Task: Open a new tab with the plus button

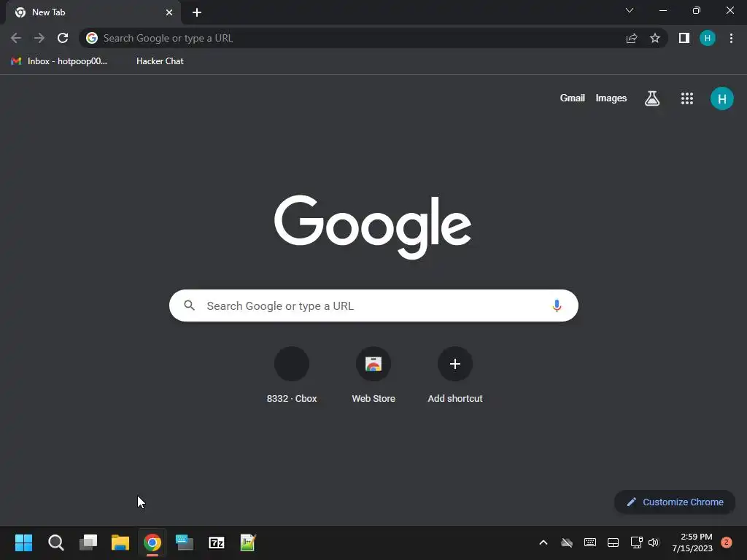Action: [197, 12]
